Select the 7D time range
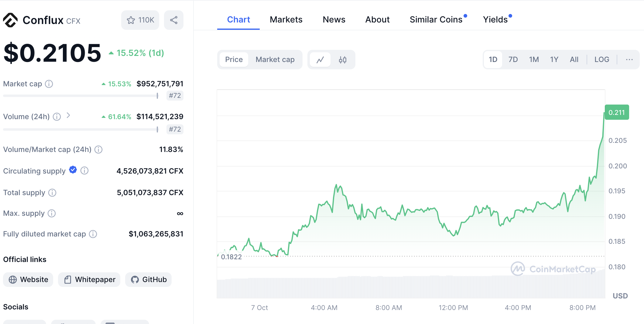644x324 pixels. [x=513, y=60]
